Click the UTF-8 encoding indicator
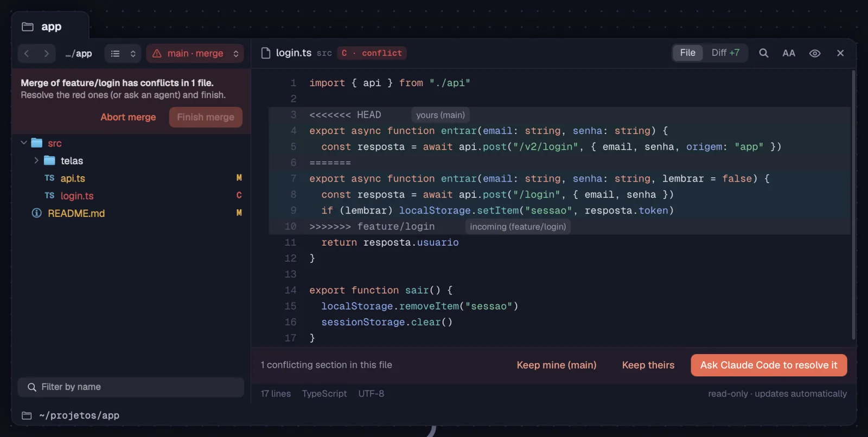 click(x=371, y=394)
